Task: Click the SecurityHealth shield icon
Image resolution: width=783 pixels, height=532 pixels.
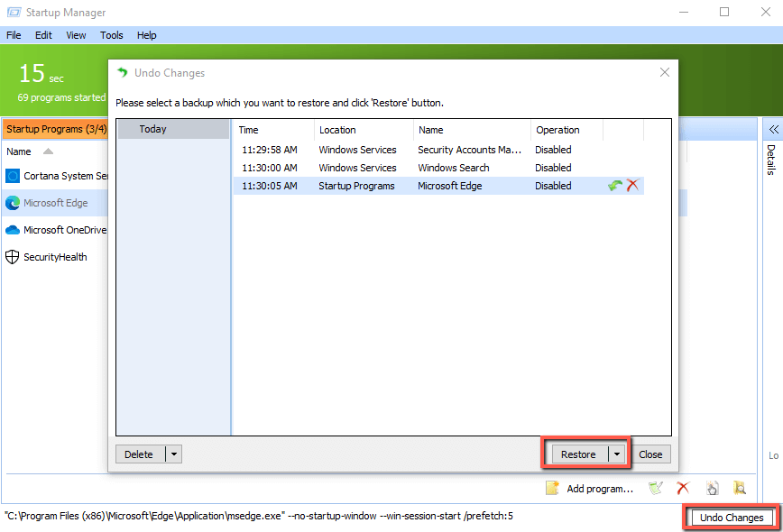Action: pos(12,257)
